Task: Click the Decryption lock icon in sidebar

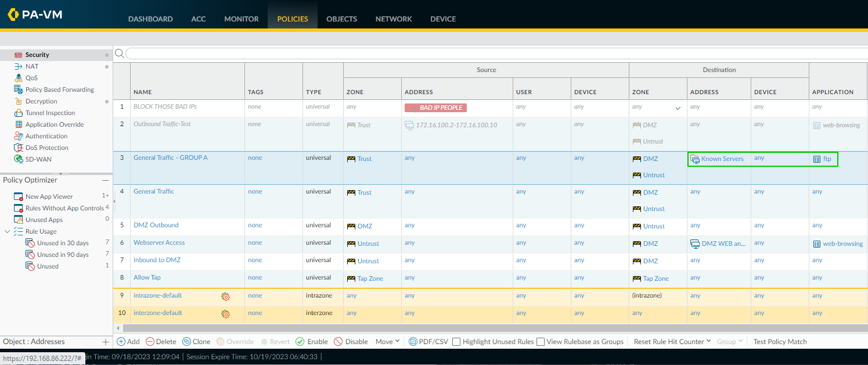Action: pos(18,101)
